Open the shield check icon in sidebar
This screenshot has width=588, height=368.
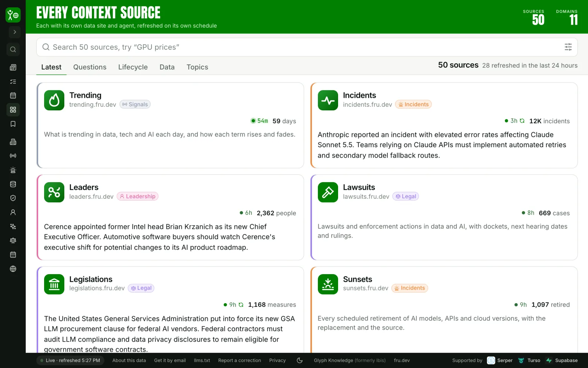click(x=13, y=198)
